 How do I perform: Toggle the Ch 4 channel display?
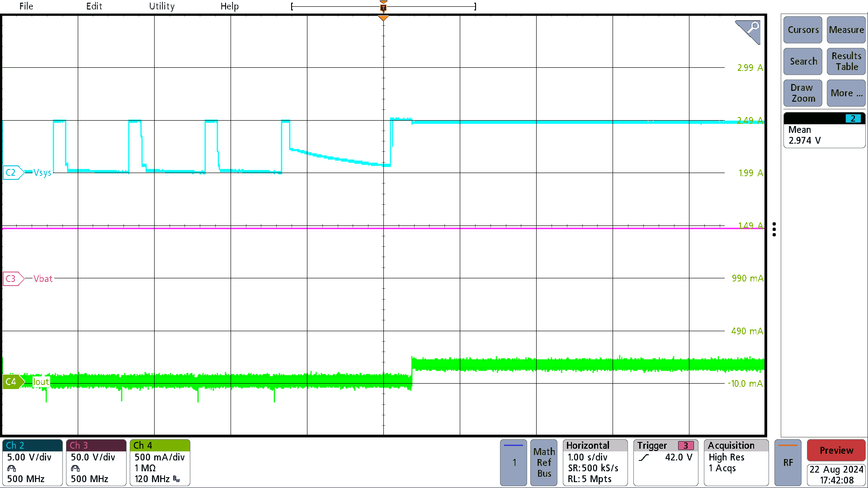[x=160, y=463]
